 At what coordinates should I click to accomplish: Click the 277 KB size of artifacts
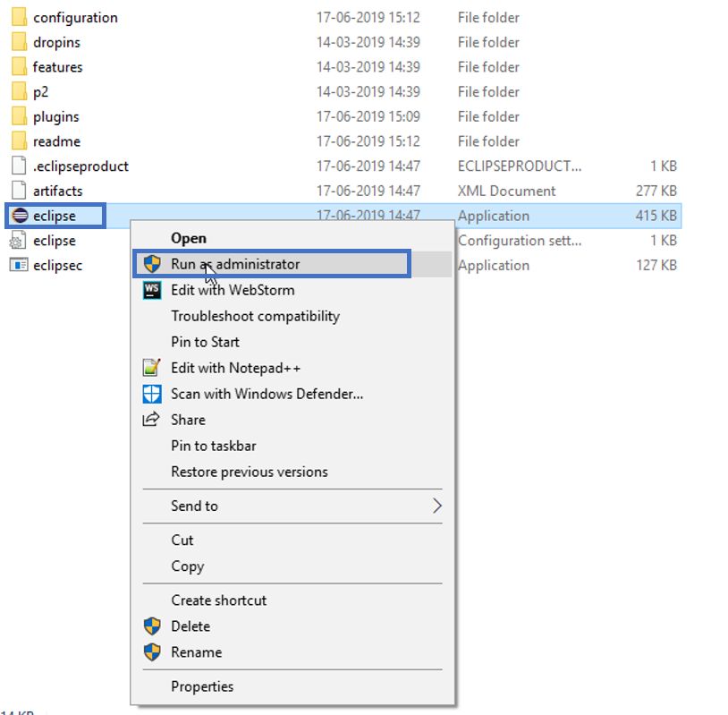tap(656, 191)
